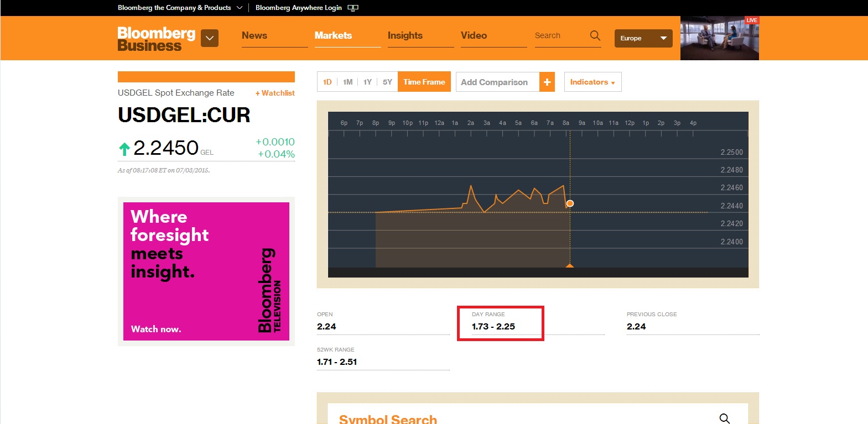Click the orange chart data point marker
Image resolution: width=868 pixels, height=424 pixels.
point(570,203)
